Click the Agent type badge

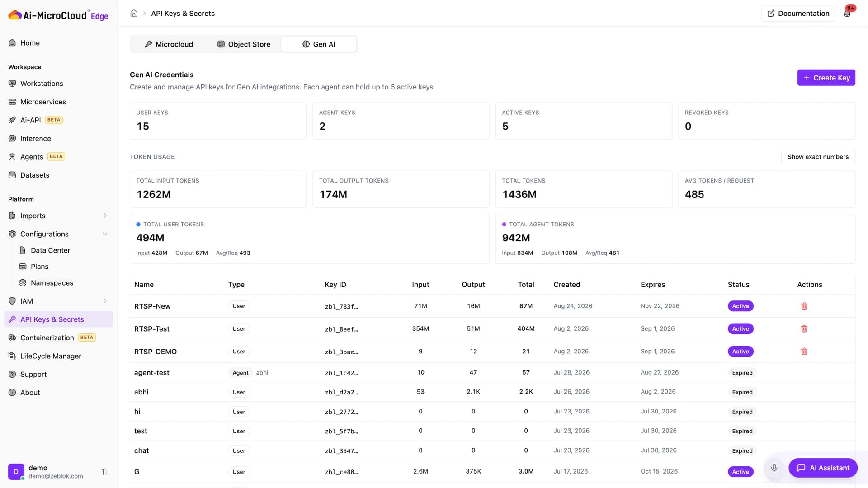tap(241, 373)
